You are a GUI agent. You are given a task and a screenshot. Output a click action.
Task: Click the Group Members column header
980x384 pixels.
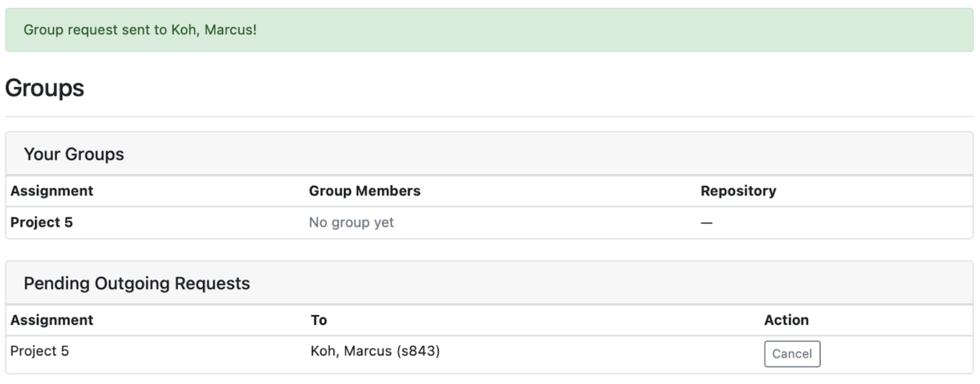click(x=364, y=191)
